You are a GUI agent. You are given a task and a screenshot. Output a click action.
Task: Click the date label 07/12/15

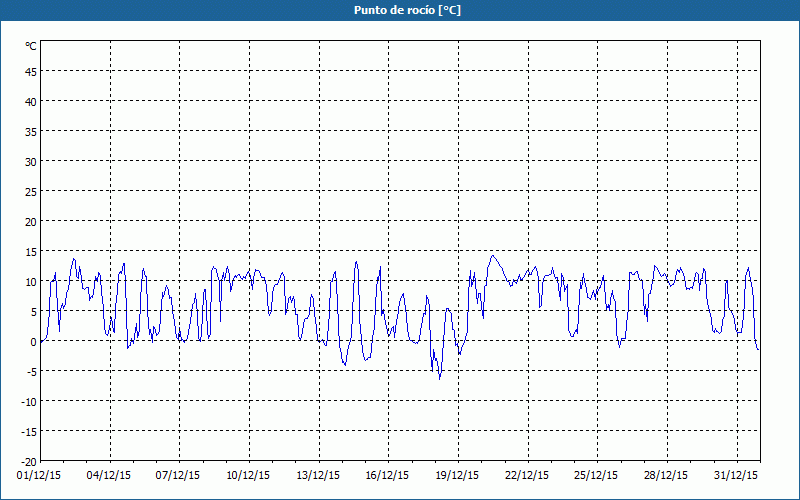[178, 476]
